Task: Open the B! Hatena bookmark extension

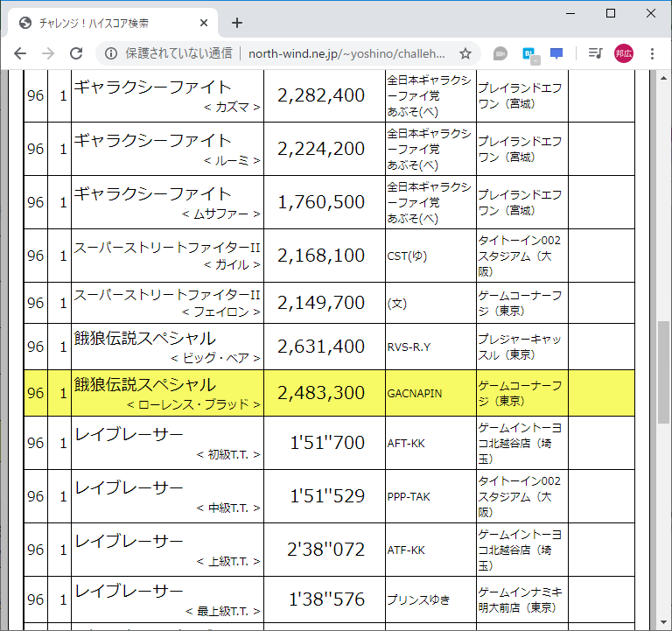Action: tap(530, 55)
